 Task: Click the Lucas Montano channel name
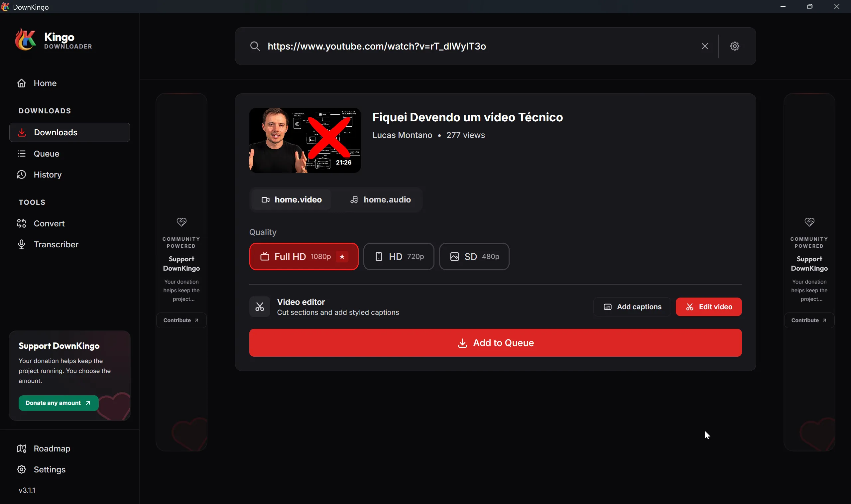(402, 135)
